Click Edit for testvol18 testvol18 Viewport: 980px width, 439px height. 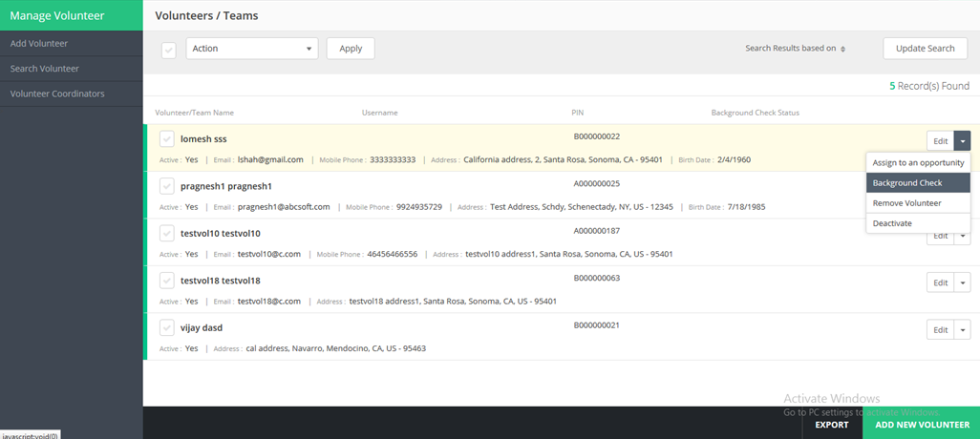[941, 282]
